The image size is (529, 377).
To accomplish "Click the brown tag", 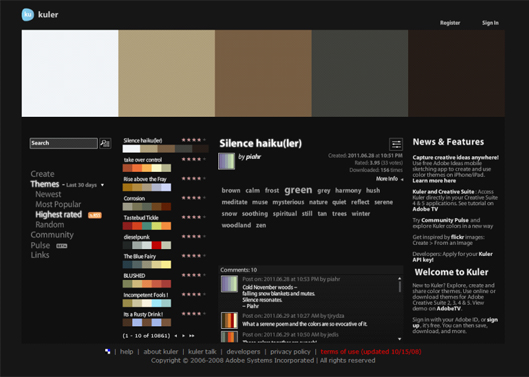I will coord(231,191).
